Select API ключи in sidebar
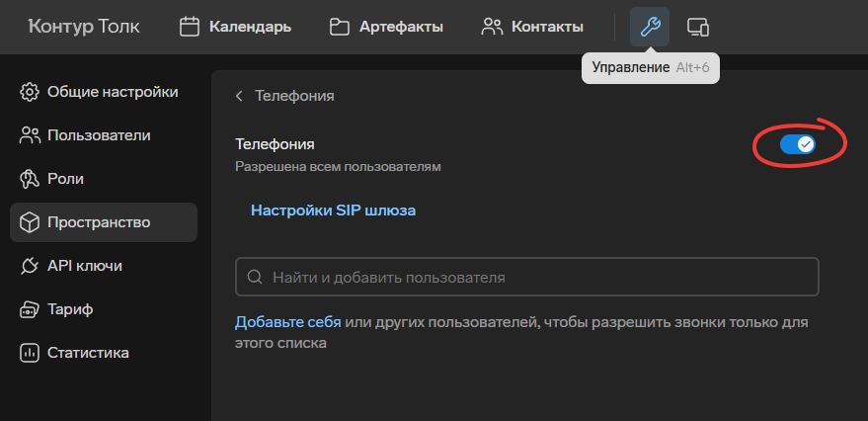The width and height of the screenshot is (868, 421). [x=104, y=266]
